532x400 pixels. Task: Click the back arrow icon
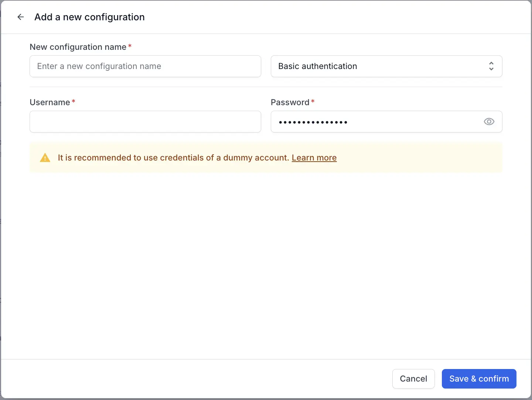pyautogui.click(x=21, y=17)
